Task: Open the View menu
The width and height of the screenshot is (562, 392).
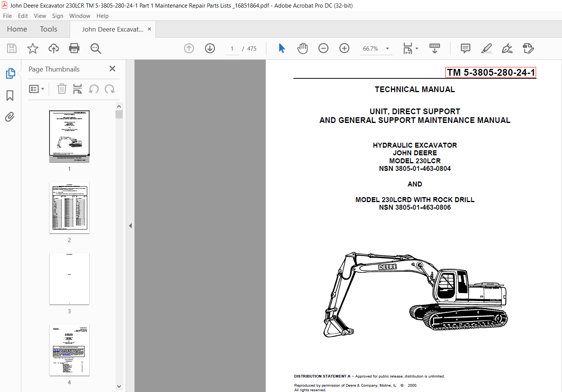Action: (x=40, y=16)
